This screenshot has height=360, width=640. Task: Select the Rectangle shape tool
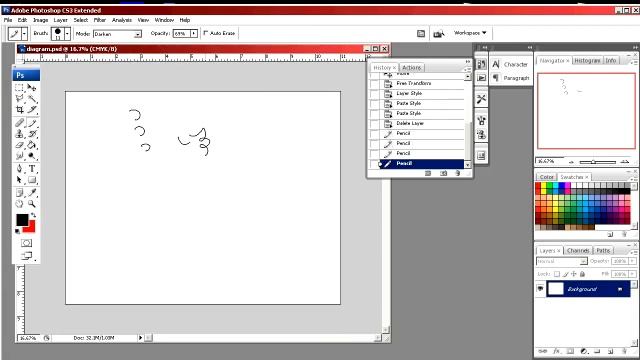coord(32,180)
